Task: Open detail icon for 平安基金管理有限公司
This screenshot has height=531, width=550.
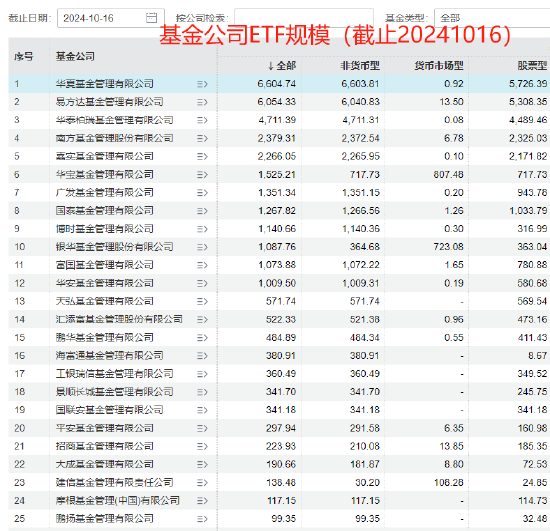Action: tap(202, 429)
